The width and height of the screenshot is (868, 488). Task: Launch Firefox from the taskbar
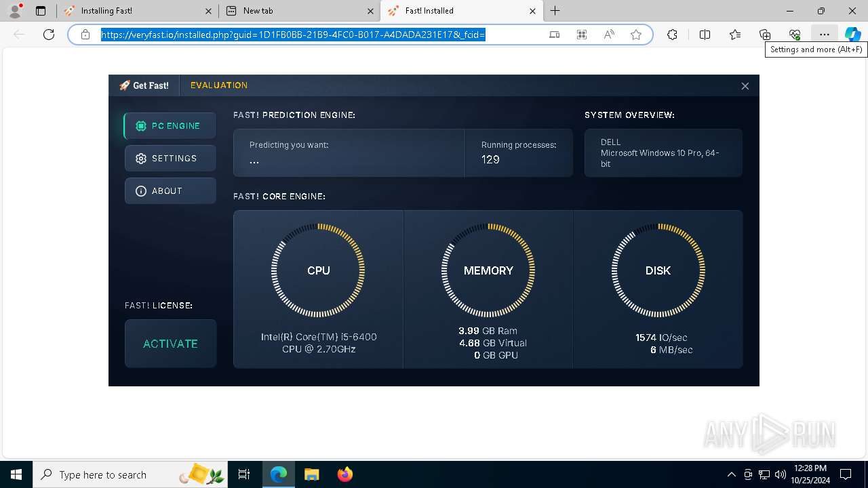(x=344, y=474)
